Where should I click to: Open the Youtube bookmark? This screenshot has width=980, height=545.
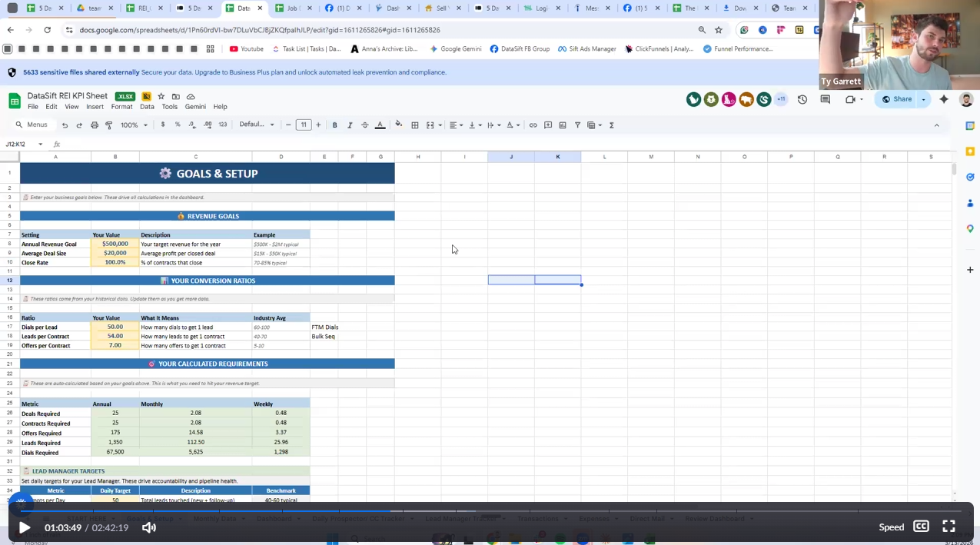coord(246,49)
